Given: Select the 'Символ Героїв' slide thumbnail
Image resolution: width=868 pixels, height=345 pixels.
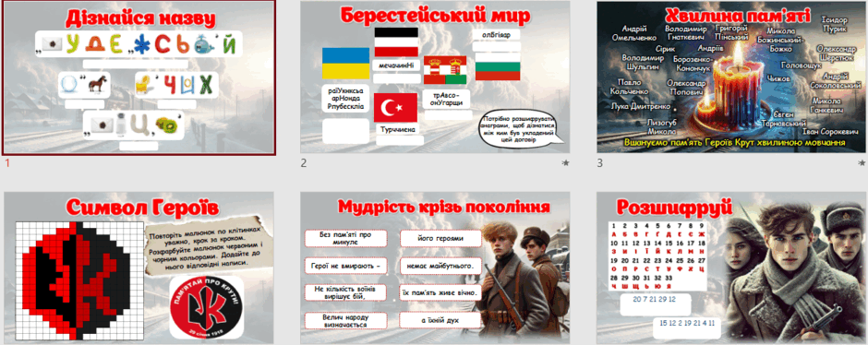Looking at the screenshot, I should click(139, 268).
